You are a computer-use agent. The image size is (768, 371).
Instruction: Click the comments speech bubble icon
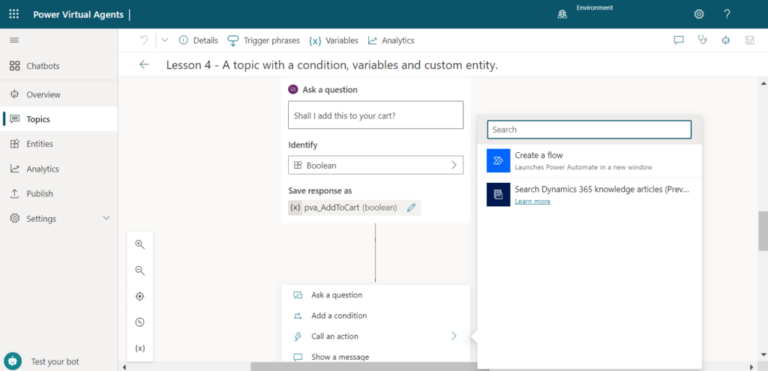point(679,40)
